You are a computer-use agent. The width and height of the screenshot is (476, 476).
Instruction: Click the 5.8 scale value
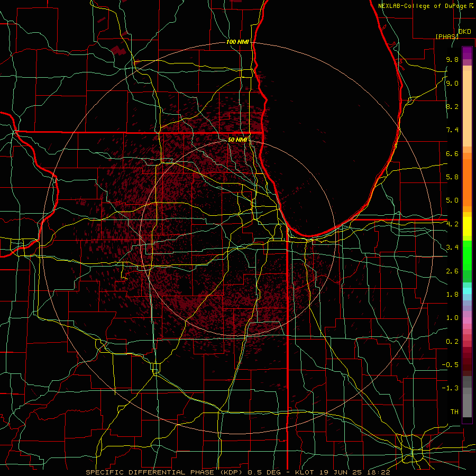pyautogui.click(x=452, y=177)
